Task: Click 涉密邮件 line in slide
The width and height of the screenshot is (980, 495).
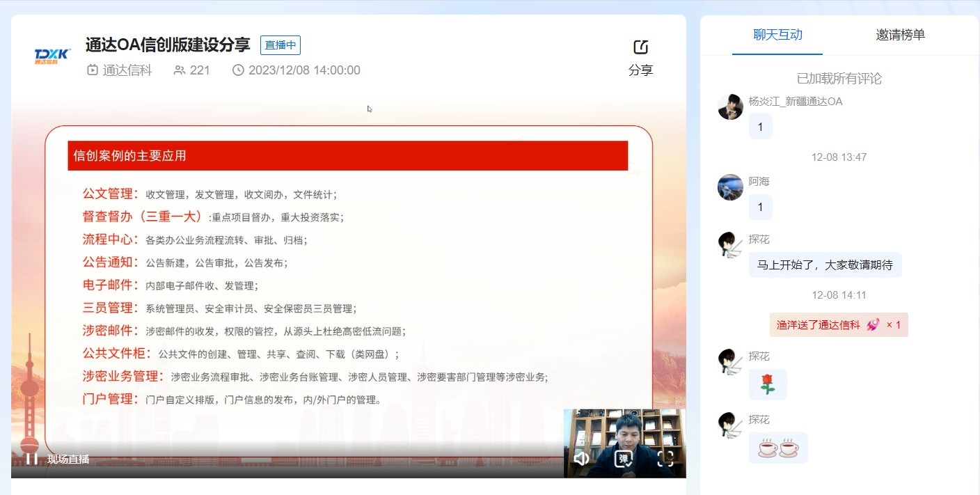Action: point(244,331)
